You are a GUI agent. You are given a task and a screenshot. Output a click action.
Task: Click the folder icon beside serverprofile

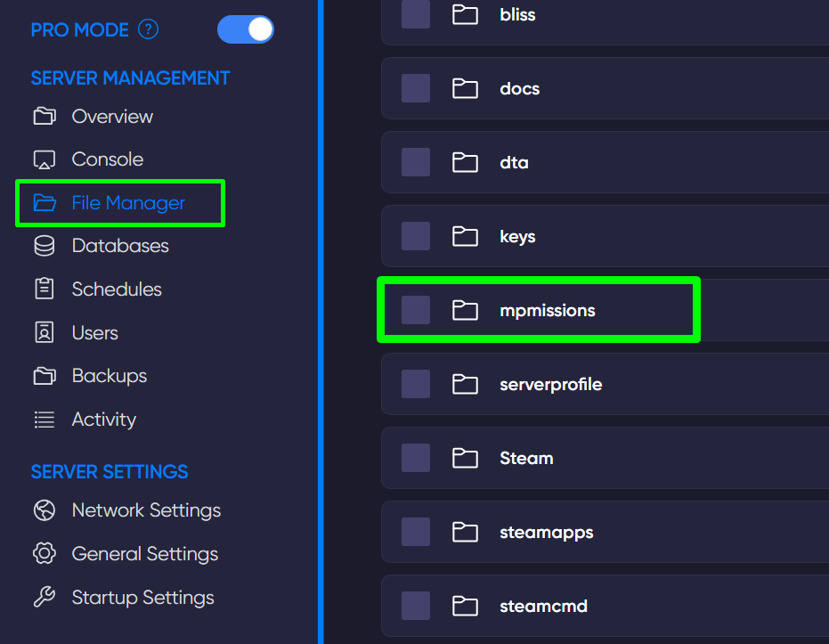point(465,385)
